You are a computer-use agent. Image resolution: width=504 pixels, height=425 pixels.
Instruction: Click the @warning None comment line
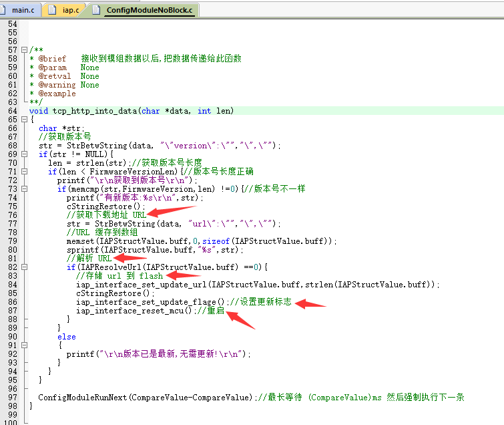coord(64,85)
